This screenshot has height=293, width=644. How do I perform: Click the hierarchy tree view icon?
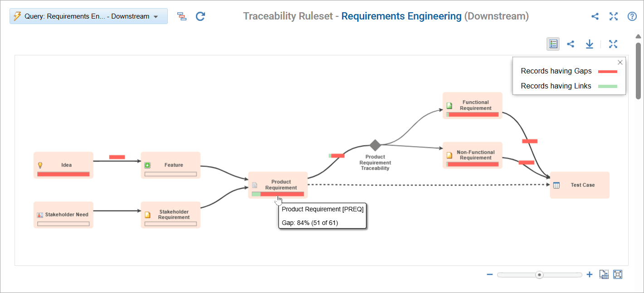click(x=182, y=16)
